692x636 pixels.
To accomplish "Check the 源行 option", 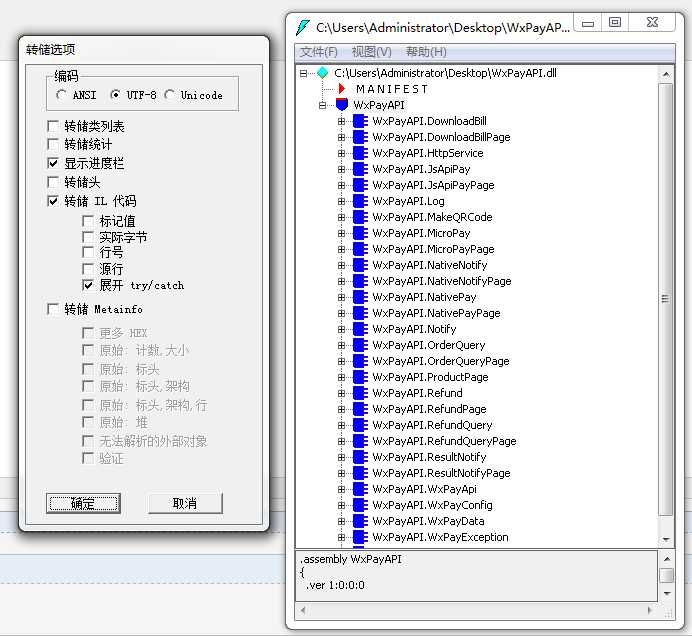I will (x=88, y=269).
